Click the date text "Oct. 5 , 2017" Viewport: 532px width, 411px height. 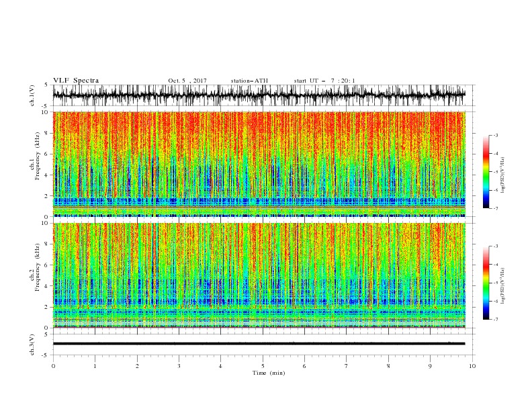[187, 81]
